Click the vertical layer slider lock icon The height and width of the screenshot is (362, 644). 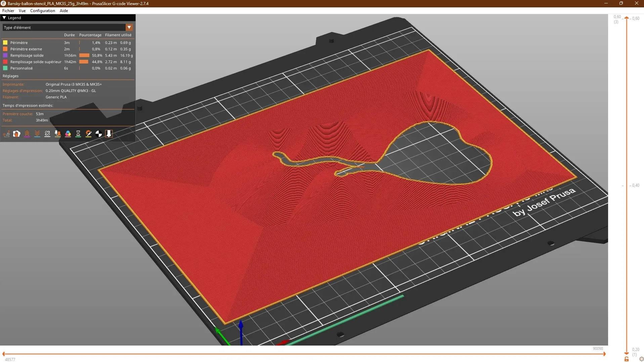(627, 359)
